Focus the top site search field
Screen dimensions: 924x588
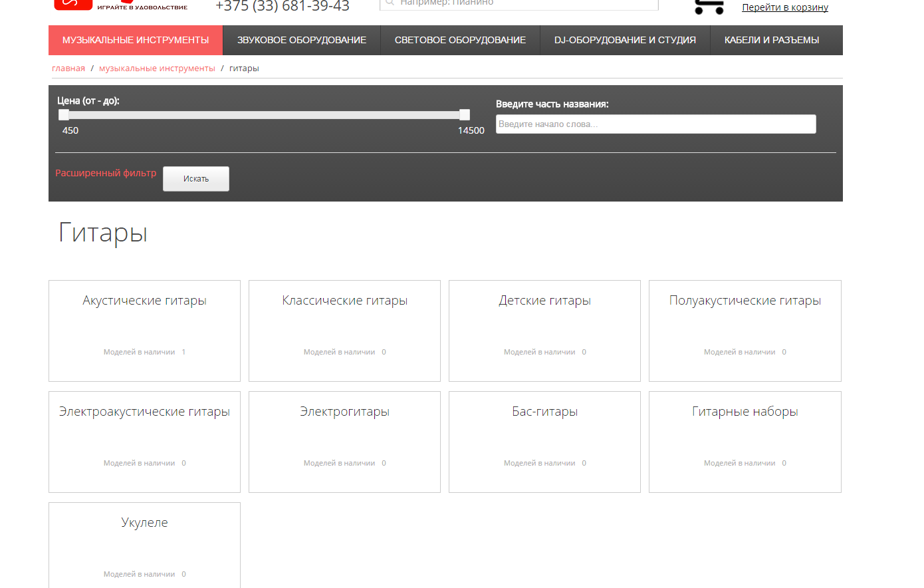click(x=519, y=4)
